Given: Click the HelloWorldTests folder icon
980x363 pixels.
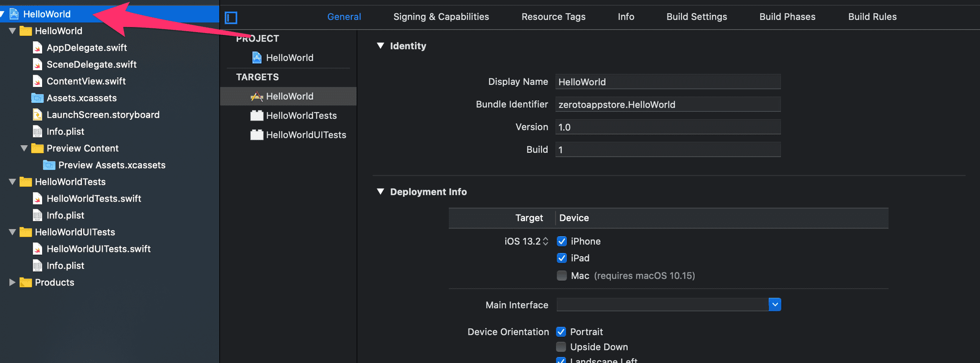Looking at the screenshot, I should point(26,181).
